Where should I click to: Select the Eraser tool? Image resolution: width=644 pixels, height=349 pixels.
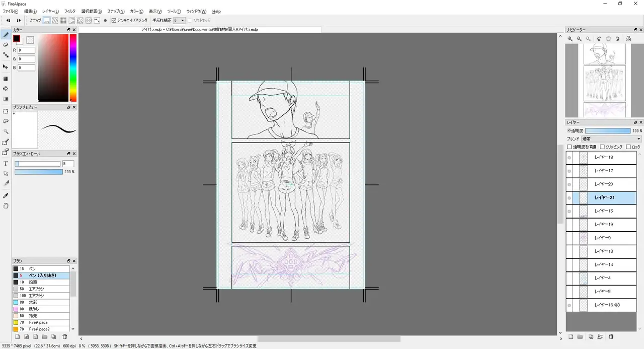6,45
